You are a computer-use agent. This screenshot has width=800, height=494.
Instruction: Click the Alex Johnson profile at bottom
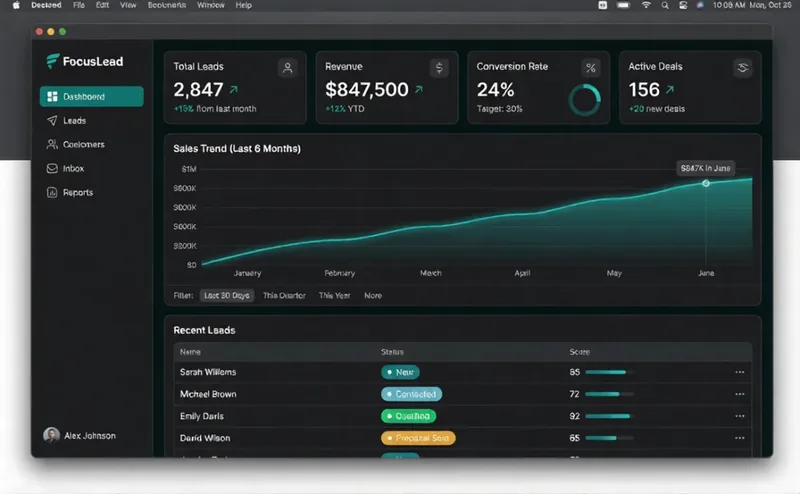[x=80, y=435]
